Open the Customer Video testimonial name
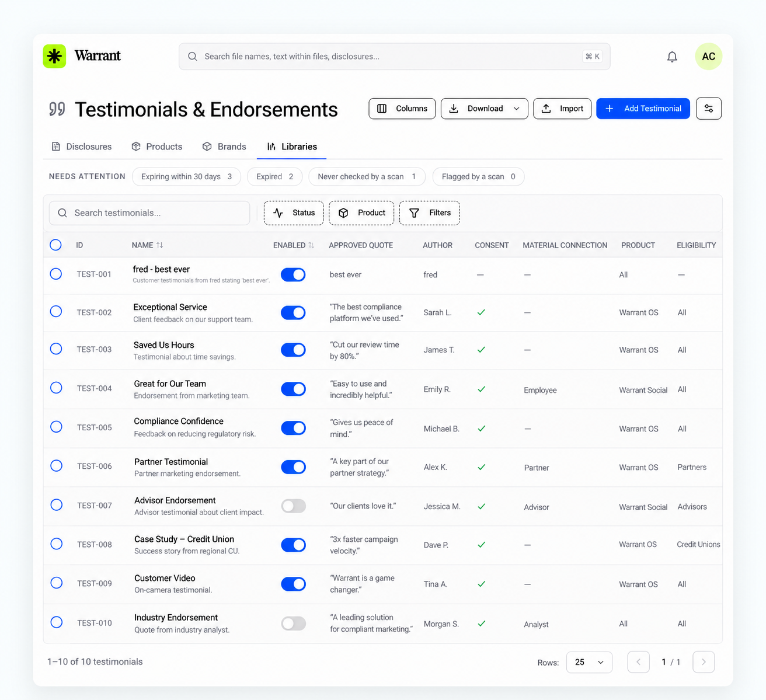The height and width of the screenshot is (700, 766). (x=165, y=578)
